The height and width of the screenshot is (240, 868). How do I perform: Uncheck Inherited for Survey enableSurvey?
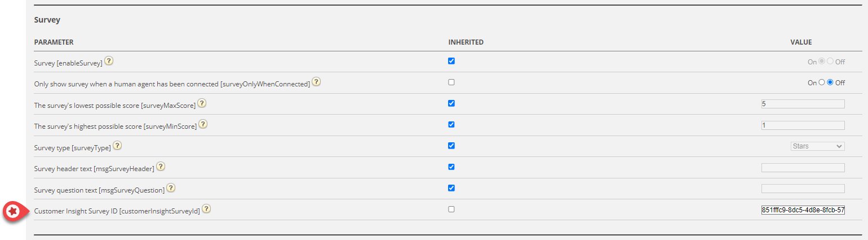pyautogui.click(x=451, y=61)
